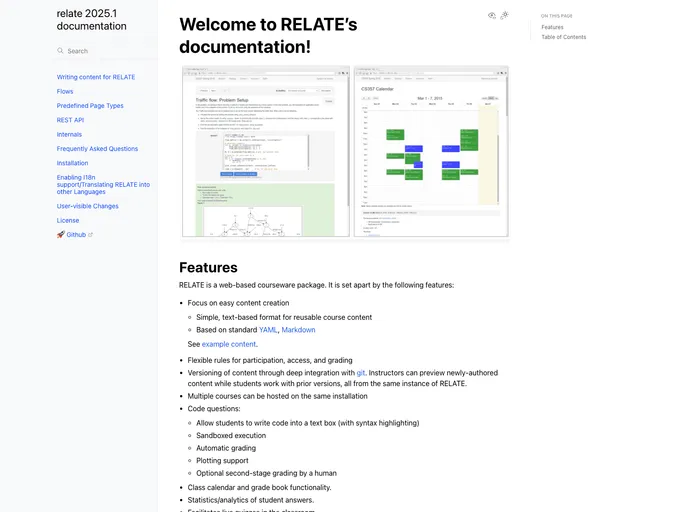Viewport: 688px width, 512px height.
Task: Open Frequently Asked Questions page
Action: pyautogui.click(x=97, y=149)
